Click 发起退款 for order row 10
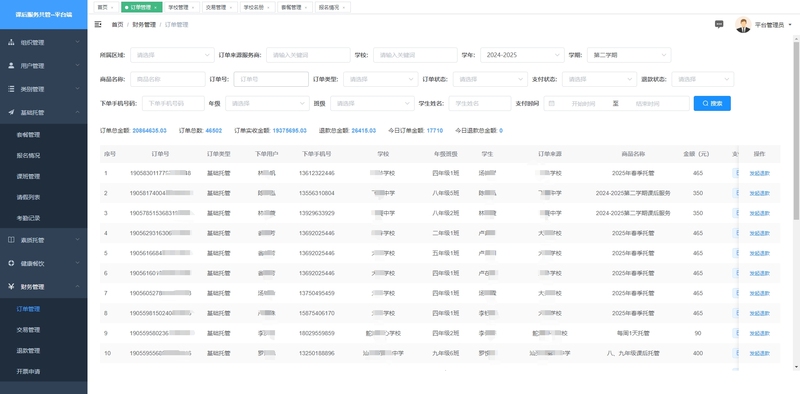Screen dimensions: 800x394 tap(759, 353)
